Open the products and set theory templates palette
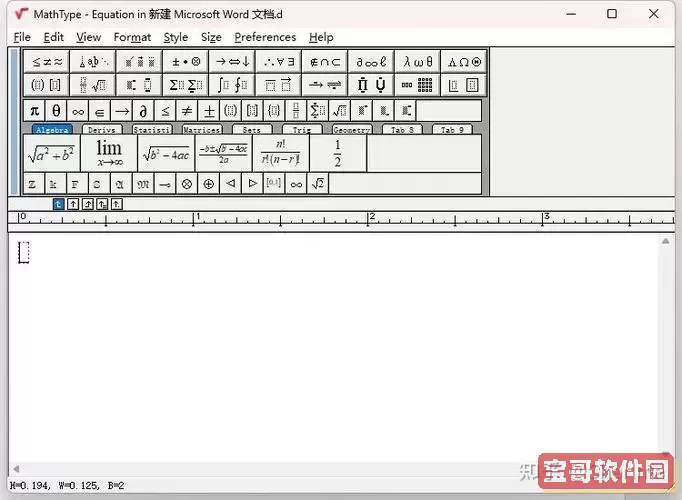The height and width of the screenshot is (500, 682). 371,85
